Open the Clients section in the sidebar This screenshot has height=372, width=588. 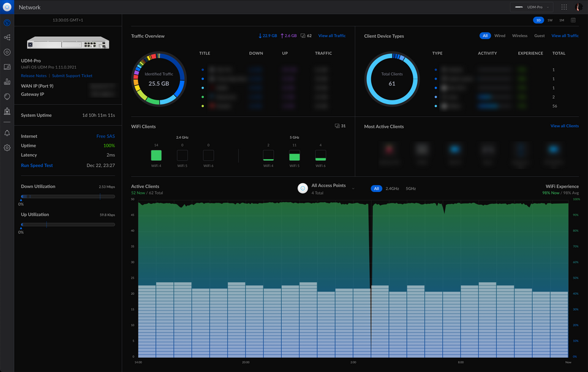7,67
